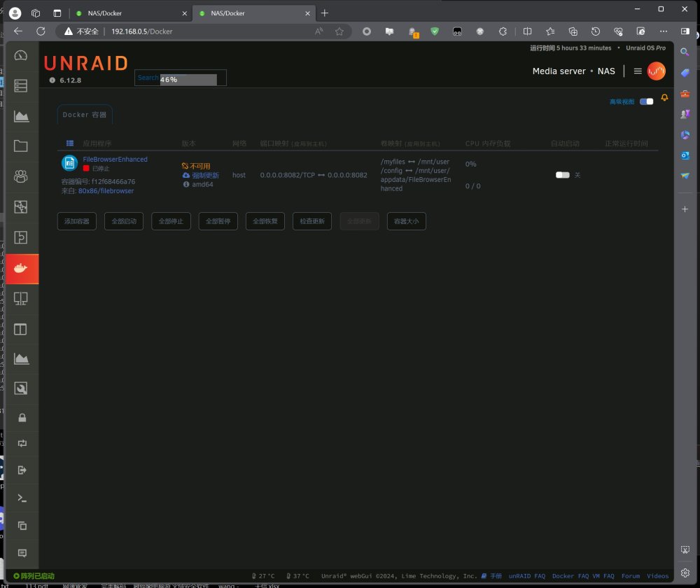Viewport: 700px width, 588px height.
Task: Click the orange notification bell icon
Action: pyautogui.click(x=664, y=98)
